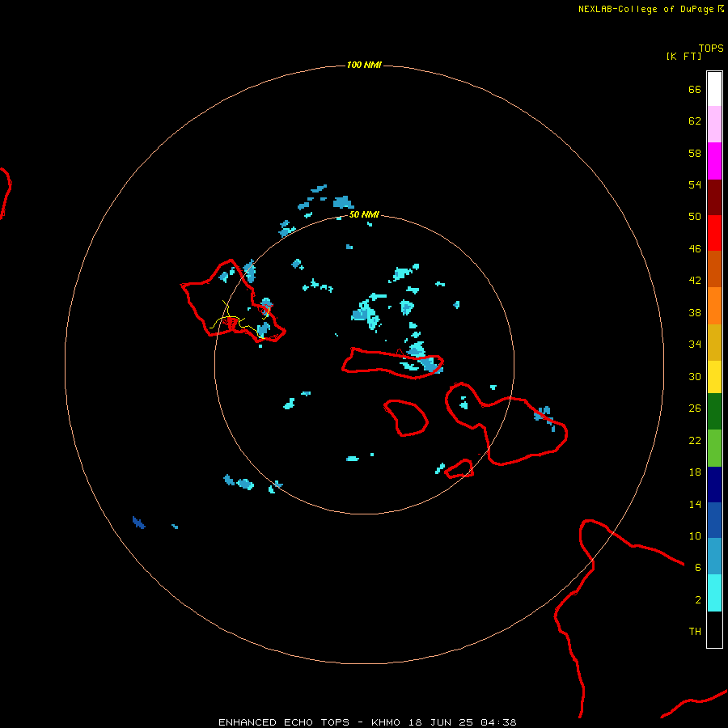Image resolution: width=728 pixels, height=728 pixels.
Task: Click the dark orange 46 kft swatch
Action: 714,269
